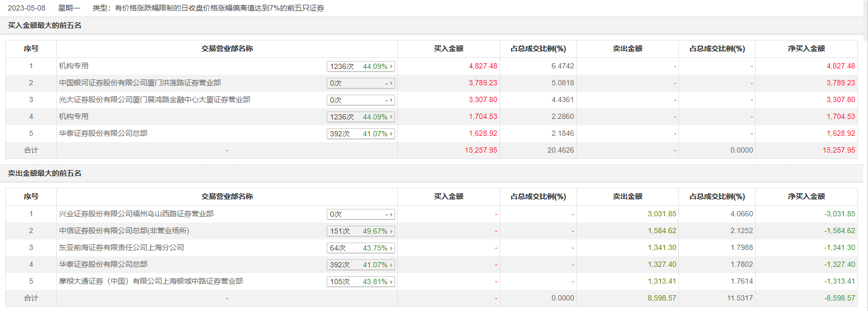Viewport: 868px width, 311px height.
Task: Click the 卖出金额最大的前五名 section heading
Action: (x=45, y=173)
